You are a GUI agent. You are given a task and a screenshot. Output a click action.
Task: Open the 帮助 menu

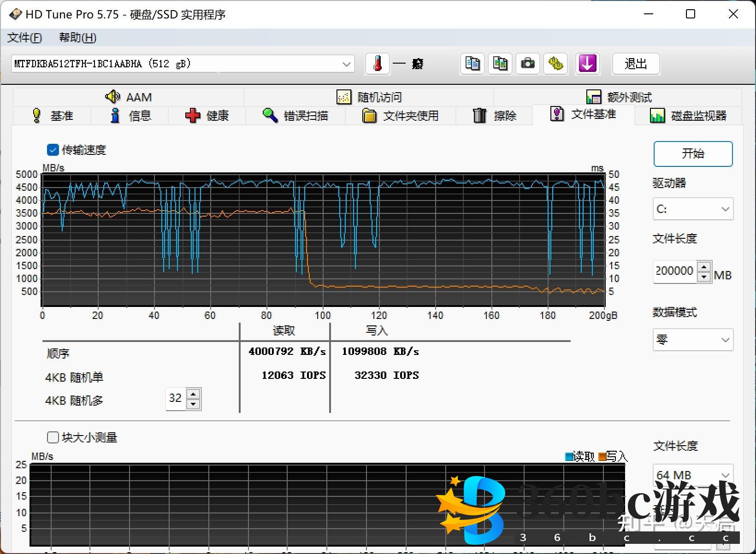(x=77, y=38)
